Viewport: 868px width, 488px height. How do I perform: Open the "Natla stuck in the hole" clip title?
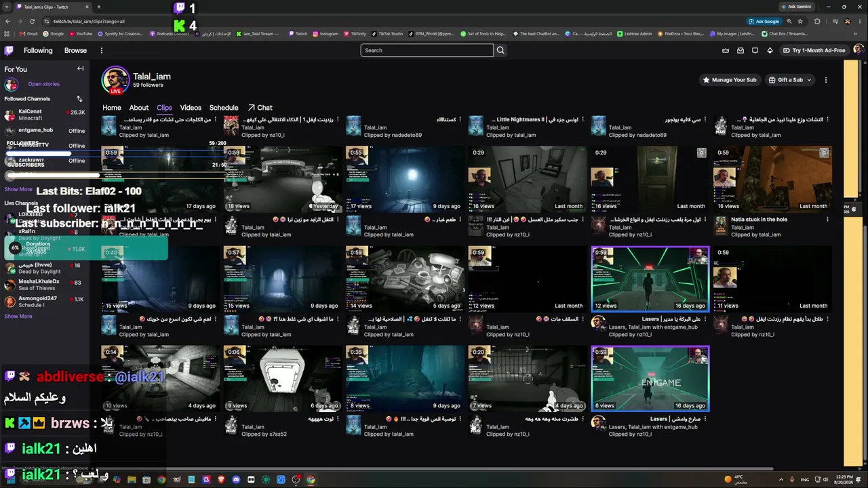click(759, 220)
